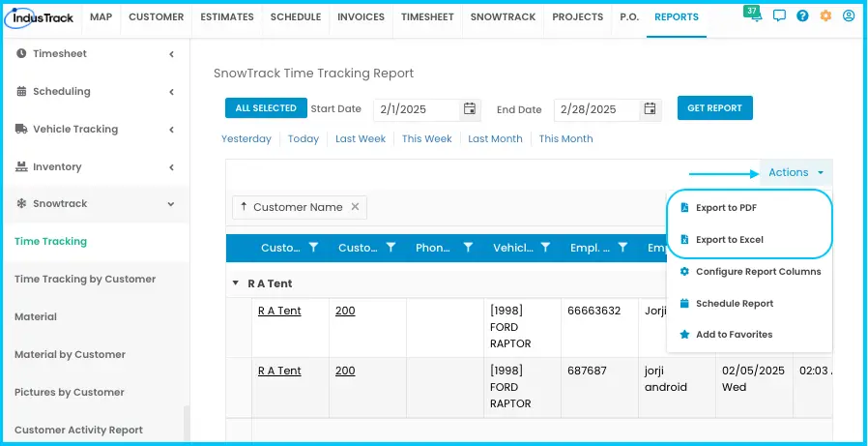Click the Timesheet clock icon in sidebar
The height and width of the screenshot is (446, 868).
[21, 54]
